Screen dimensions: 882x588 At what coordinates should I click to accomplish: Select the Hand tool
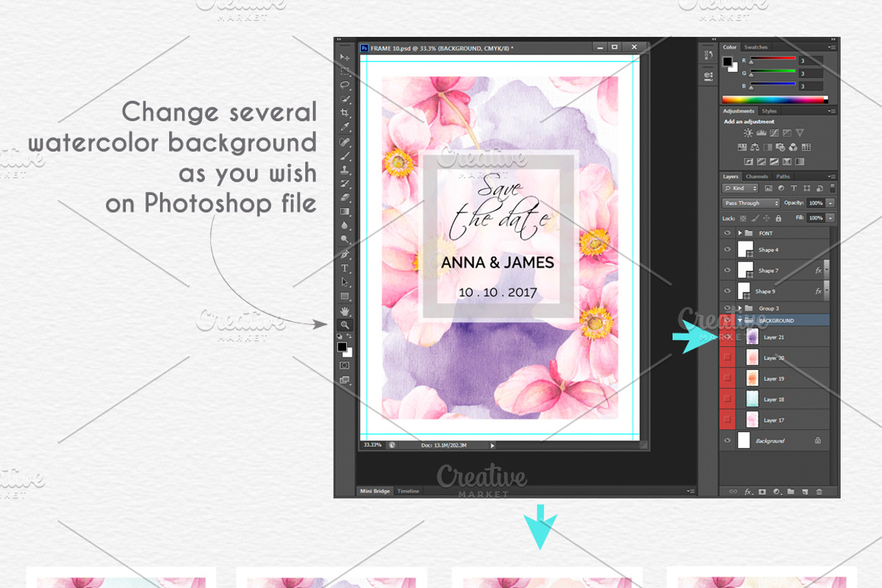coord(345,311)
